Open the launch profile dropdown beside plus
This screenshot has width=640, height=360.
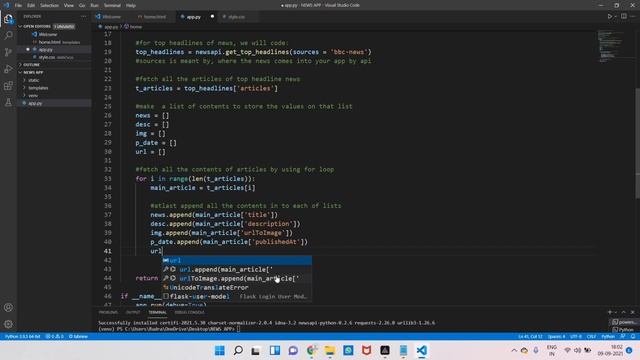coord(616,313)
